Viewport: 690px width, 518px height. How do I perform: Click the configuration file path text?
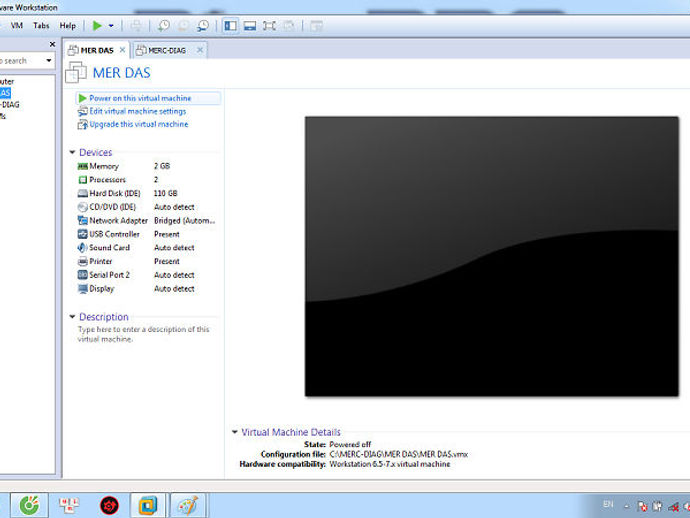pos(398,454)
